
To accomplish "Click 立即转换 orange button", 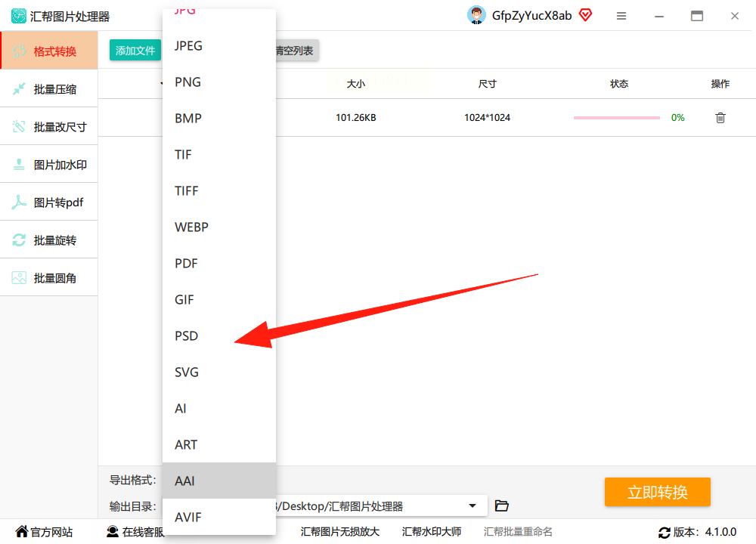I will [x=657, y=492].
